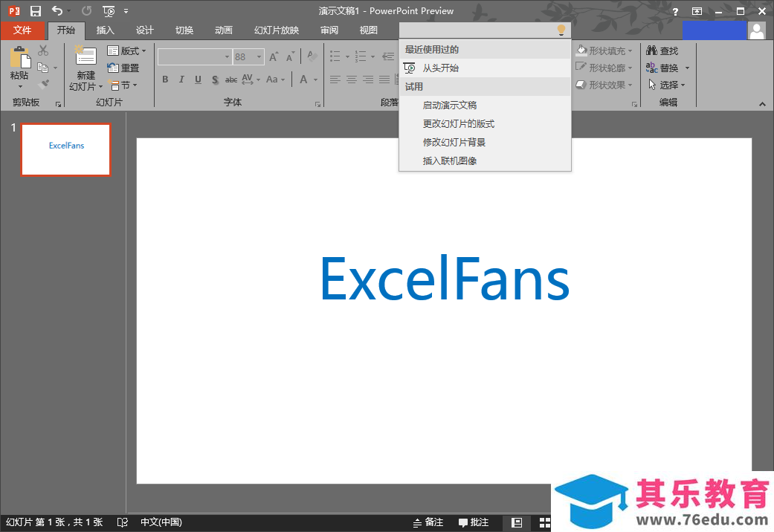Toggle text Shadow

click(215, 80)
